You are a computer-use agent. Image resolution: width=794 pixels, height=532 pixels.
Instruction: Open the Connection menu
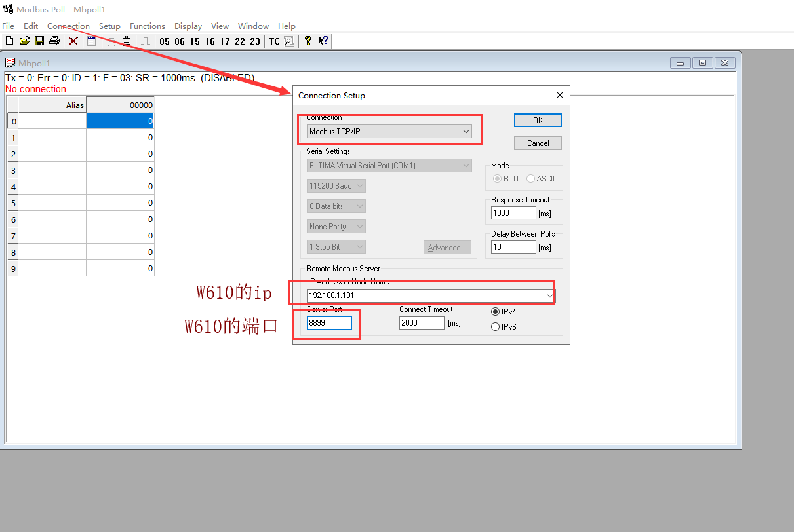click(x=68, y=26)
